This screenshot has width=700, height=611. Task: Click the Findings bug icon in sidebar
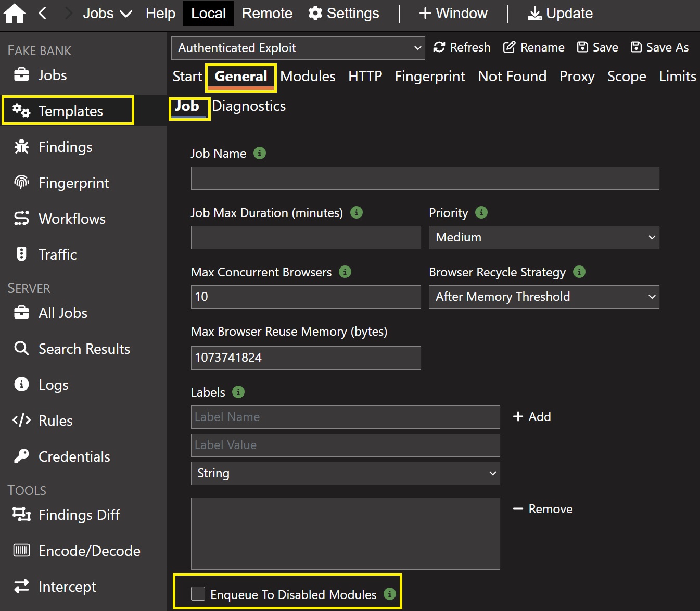click(21, 147)
